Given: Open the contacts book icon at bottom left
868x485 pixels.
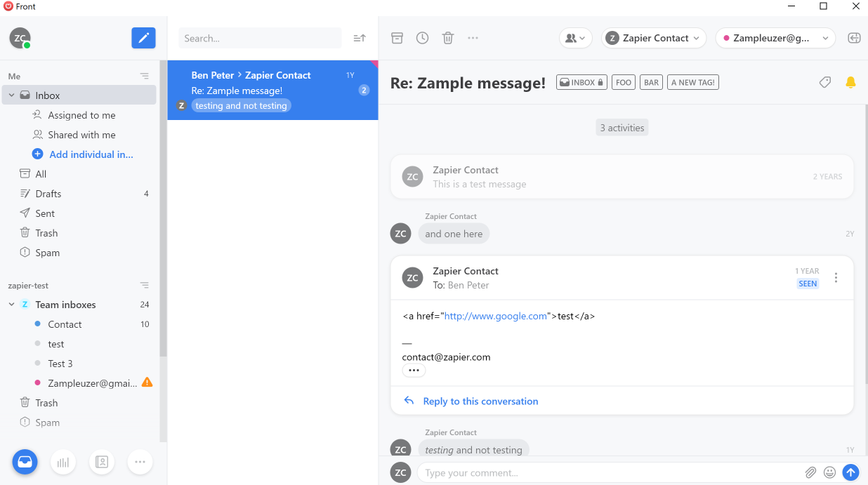Looking at the screenshot, I should (102, 462).
